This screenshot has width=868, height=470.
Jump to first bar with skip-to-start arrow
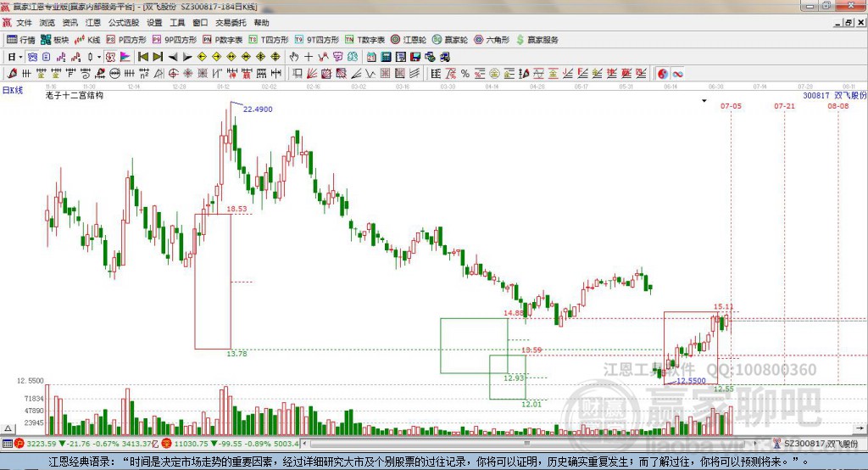point(143,57)
